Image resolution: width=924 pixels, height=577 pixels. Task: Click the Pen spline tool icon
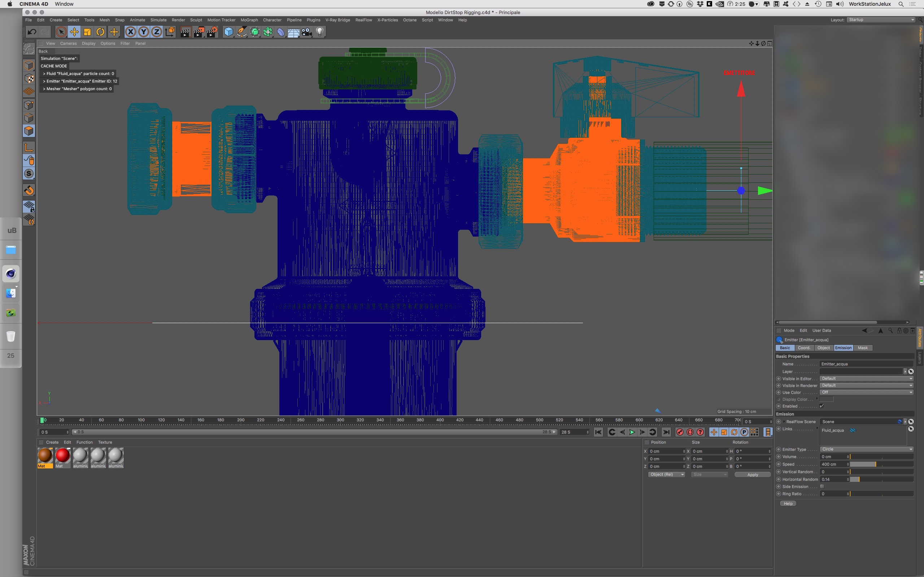point(242,32)
